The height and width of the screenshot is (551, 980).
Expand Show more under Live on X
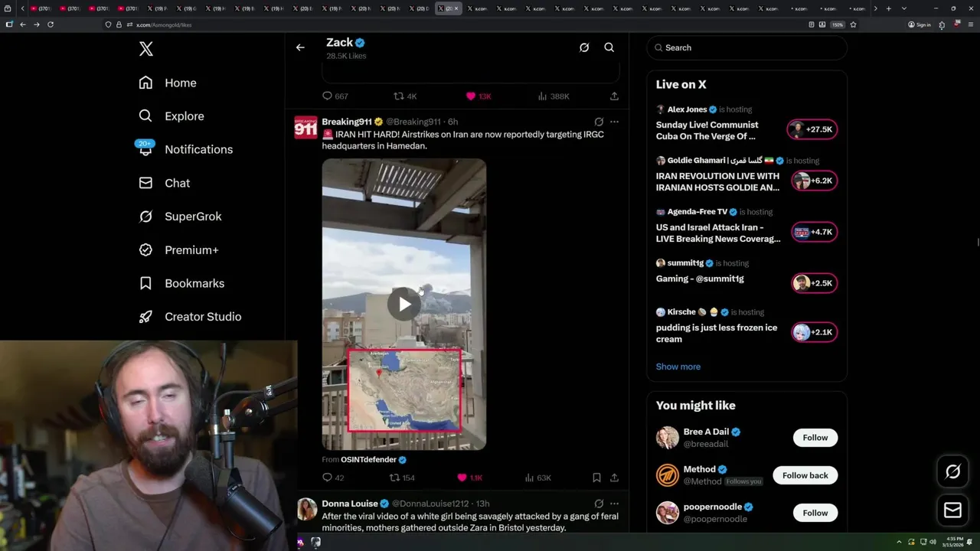click(x=678, y=367)
